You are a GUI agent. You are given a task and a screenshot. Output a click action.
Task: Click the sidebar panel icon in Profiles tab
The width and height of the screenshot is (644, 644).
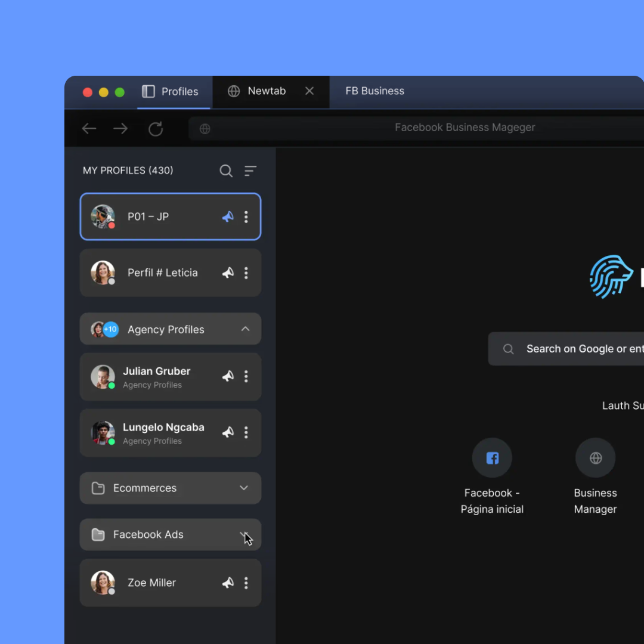pos(148,91)
